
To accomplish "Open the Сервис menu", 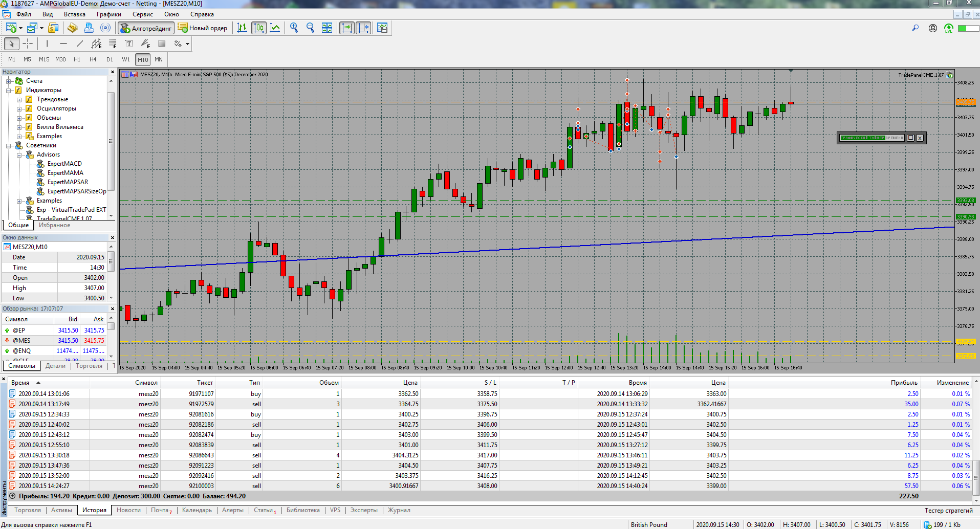I will point(143,14).
